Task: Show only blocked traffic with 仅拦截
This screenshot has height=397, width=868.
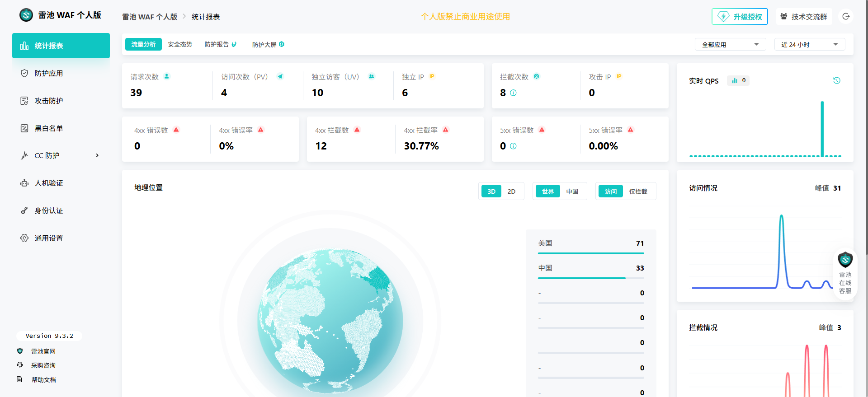Action: coord(638,191)
